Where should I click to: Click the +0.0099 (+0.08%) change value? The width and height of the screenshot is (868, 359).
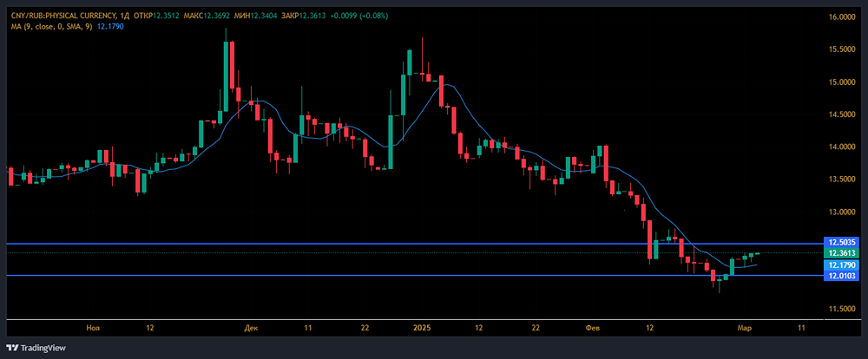358,16
